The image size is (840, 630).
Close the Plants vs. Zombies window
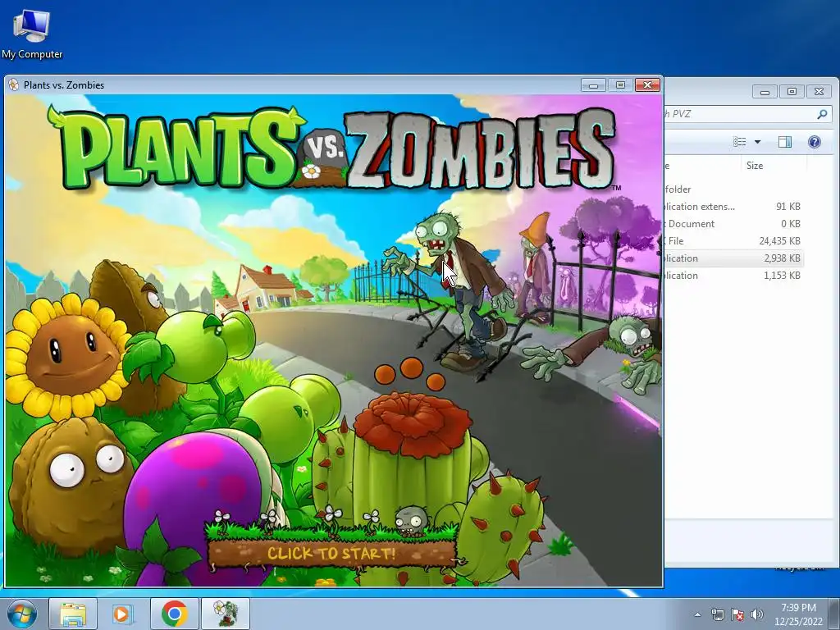[x=648, y=84]
